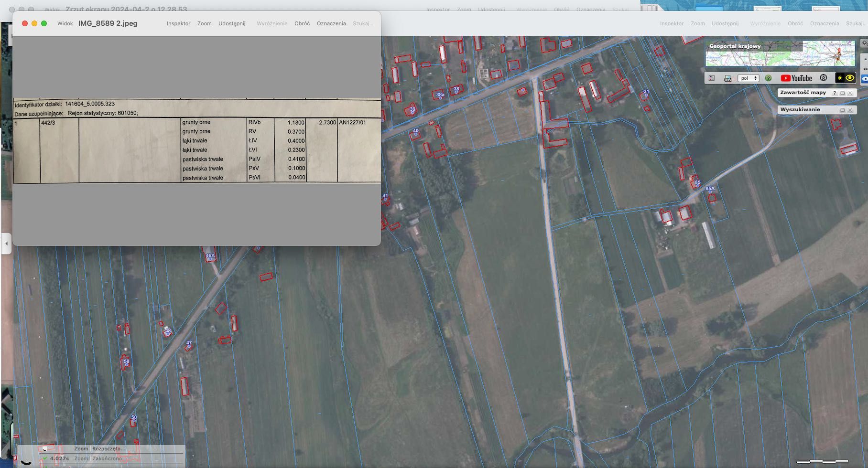This screenshot has width=868, height=468.
Task: Click the green help question mark icon
Action: tap(768, 78)
